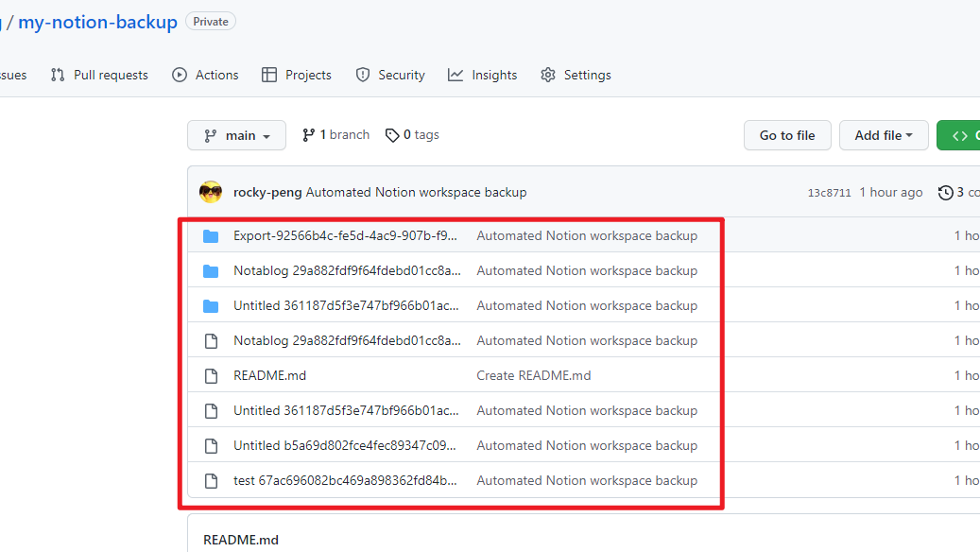The height and width of the screenshot is (552, 980).
Task: Click the Private repository badge
Action: tap(211, 22)
